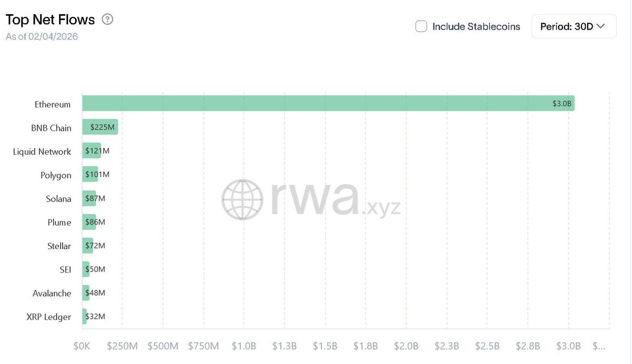Screen dimensions: 632x364
Task: Click the Ethereum chain label
Action: coord(53,104)
